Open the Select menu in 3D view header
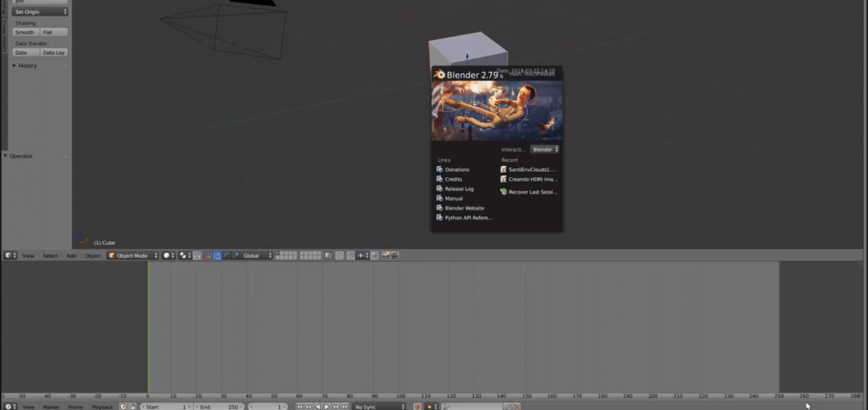868x410 pixels. click(50, 255)
